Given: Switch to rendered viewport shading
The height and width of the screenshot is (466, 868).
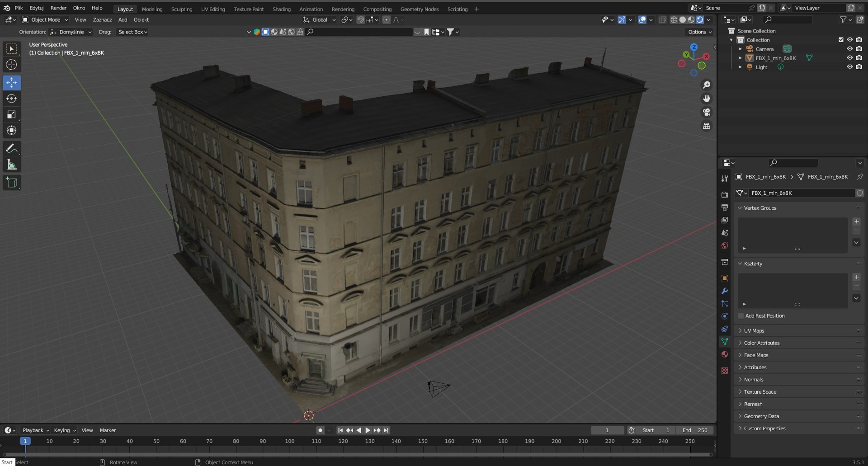Looking at the screenshot, I should point(700,20).
